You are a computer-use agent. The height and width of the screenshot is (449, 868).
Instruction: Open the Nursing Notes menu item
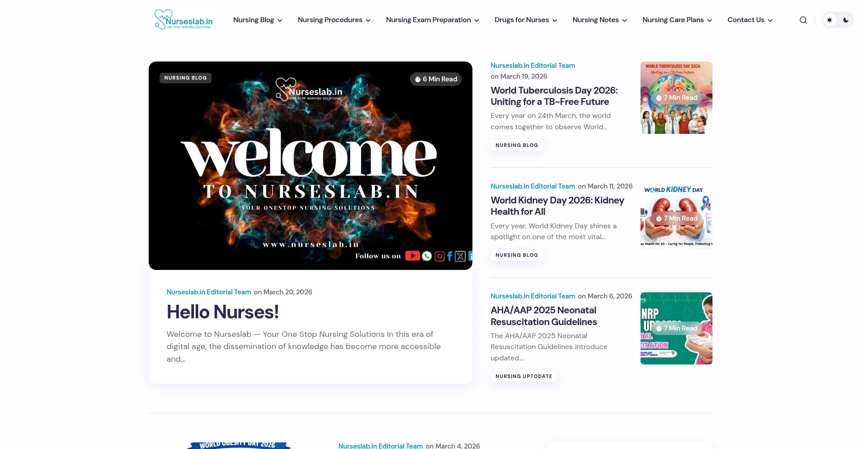(595, 20)
